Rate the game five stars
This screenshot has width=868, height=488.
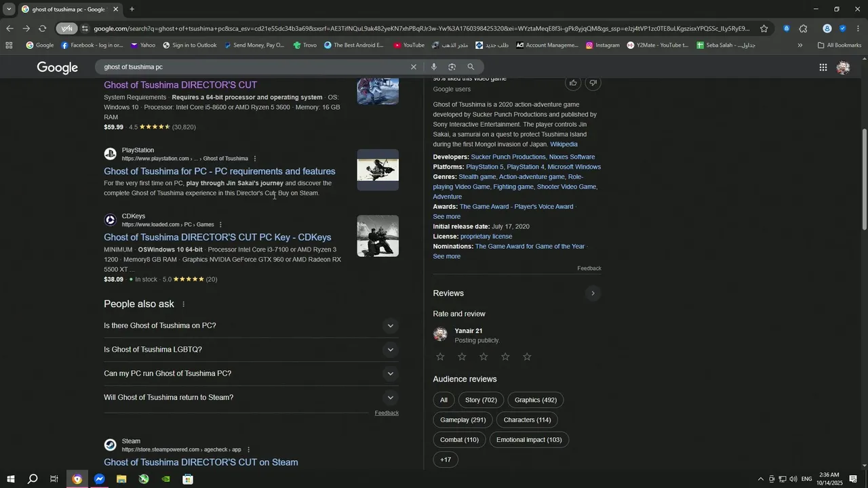[527, 357]
